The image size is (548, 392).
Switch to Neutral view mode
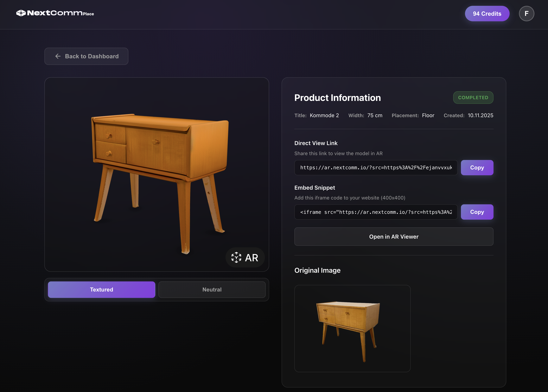212,289
